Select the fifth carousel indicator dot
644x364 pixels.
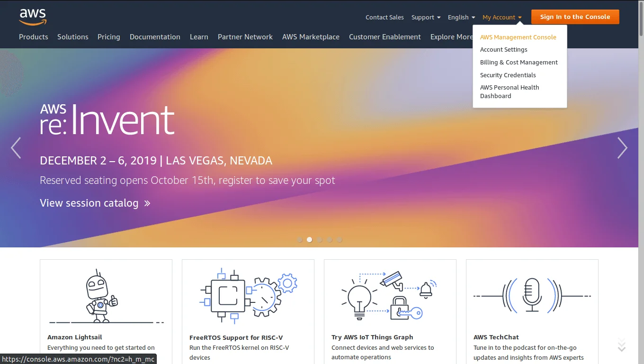pyautogui.click(x=340, y=240)
